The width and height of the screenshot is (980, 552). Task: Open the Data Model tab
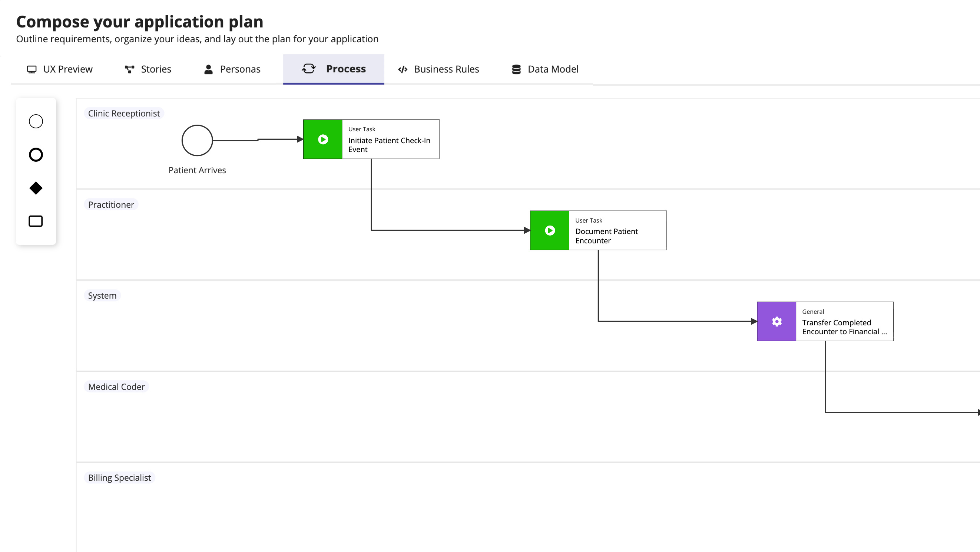tap(545, 69)
